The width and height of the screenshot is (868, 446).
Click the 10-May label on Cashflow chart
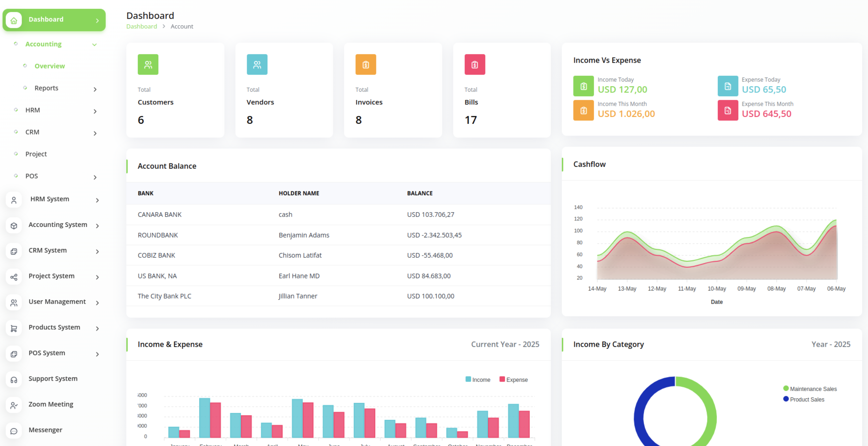click(717, 288)
